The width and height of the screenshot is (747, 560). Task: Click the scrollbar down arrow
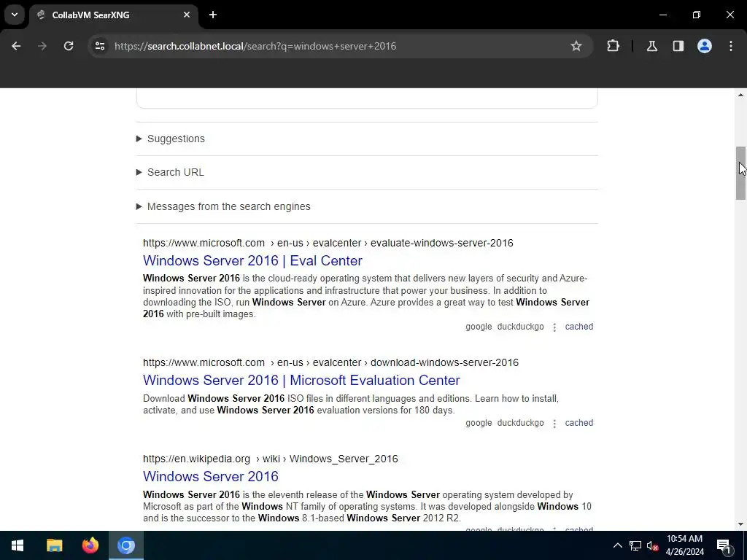click(x=740, y=524)
